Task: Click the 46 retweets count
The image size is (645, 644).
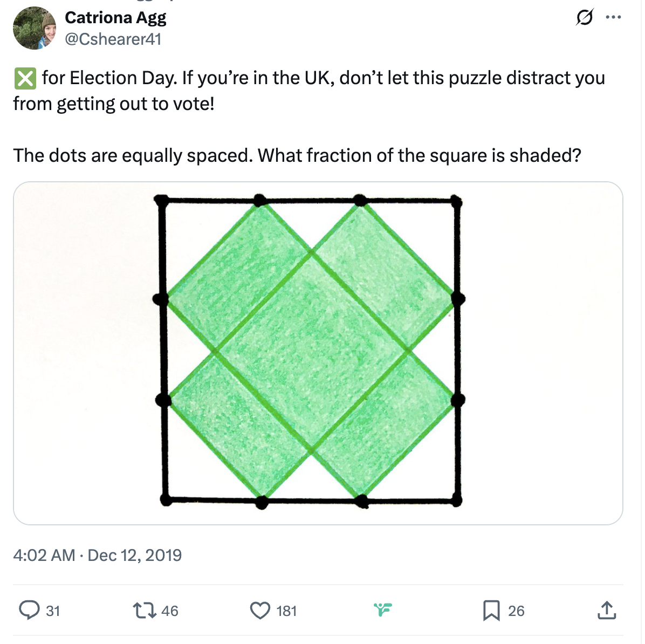Action: (170, 611)
